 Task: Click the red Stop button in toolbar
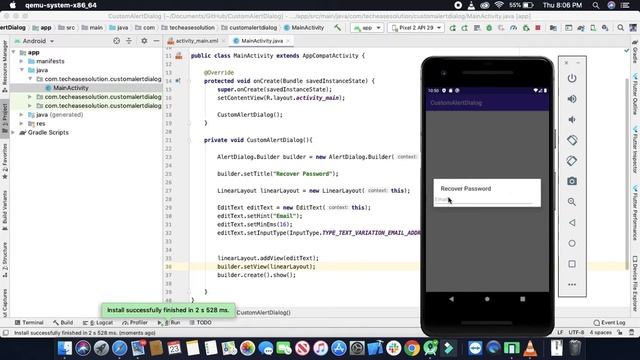tap(538, 28)
